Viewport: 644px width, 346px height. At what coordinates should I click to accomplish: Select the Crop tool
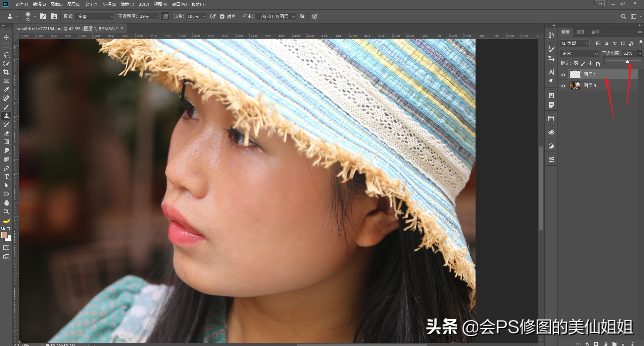pos(6,72)
